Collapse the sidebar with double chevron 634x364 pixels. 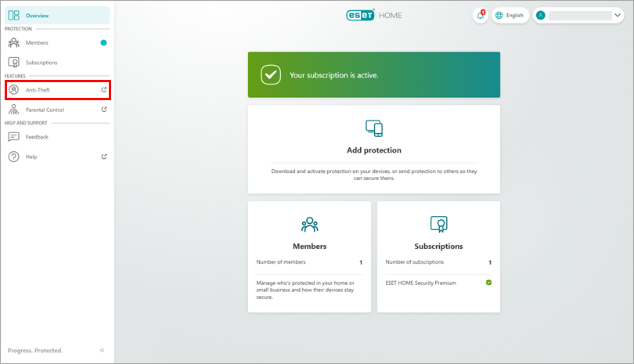pyautogui.click(x=102, y=350)
